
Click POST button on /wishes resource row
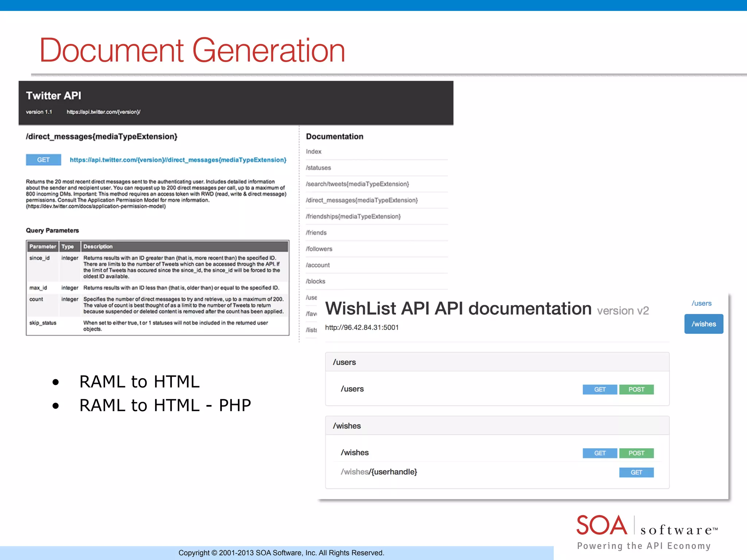[x=636, y=453]
